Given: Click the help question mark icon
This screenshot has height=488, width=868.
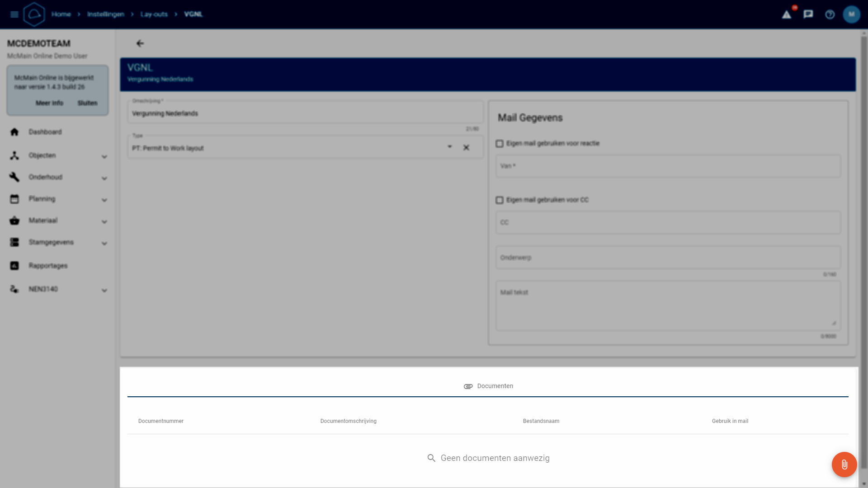Looking at the screenshot, I should 830,14.
